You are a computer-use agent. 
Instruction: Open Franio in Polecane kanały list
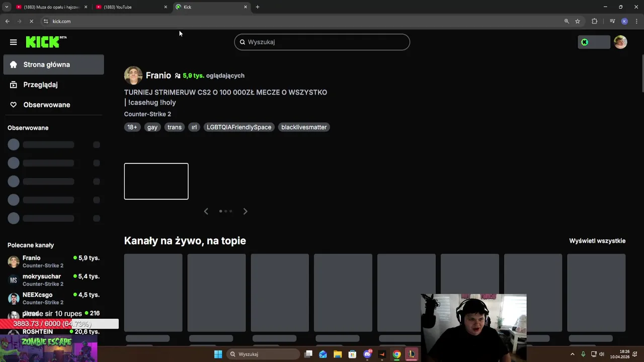(x=54, y=261)
